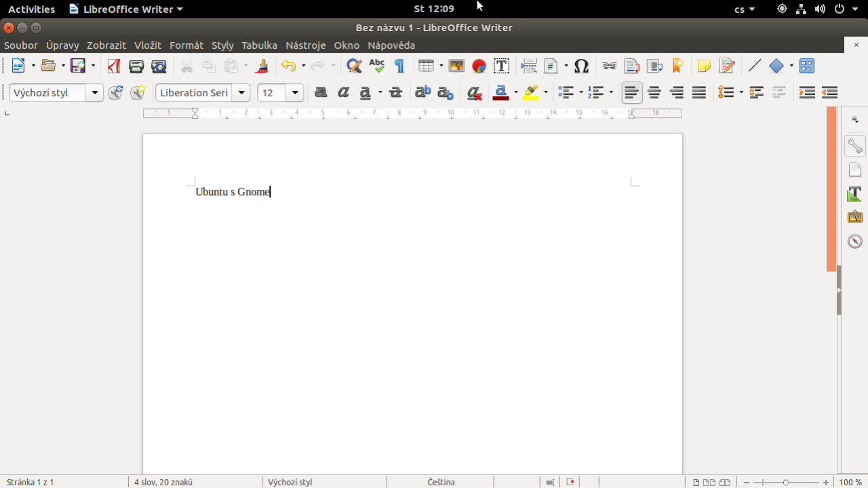The height and width of the screenshot is (488, 868).
Task: Click the zoom slider handle
Action: click(x=786, y=483)
